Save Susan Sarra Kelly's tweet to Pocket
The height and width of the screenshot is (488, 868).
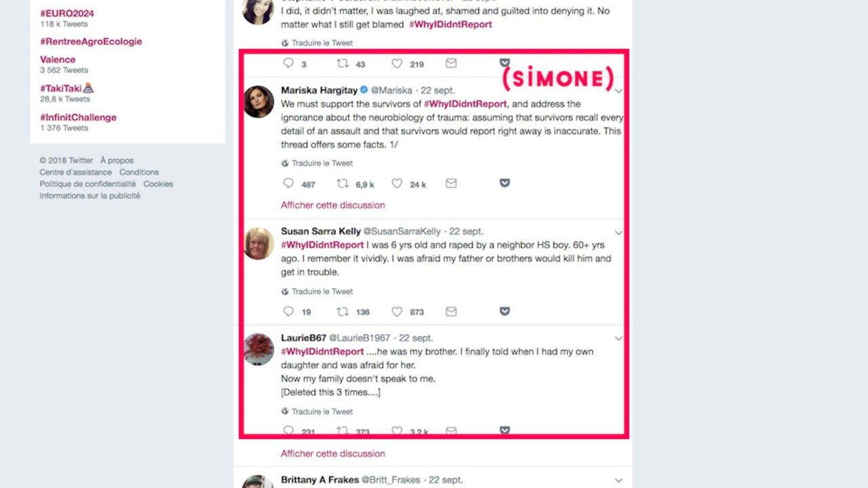(x=505, y=312)
